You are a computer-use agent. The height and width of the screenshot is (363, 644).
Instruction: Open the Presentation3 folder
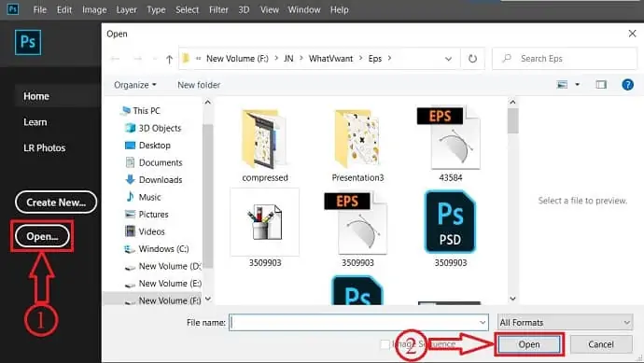pos(357,144)
